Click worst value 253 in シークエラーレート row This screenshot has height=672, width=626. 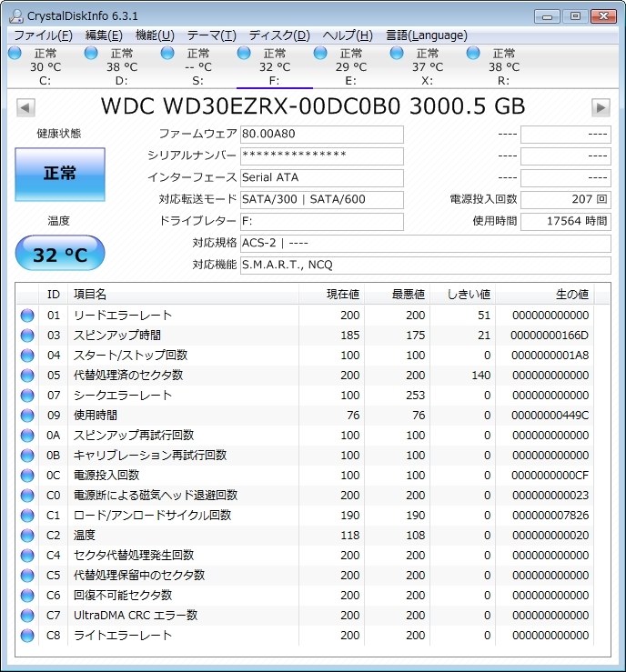pyautogui.click(x=416, y=396)
